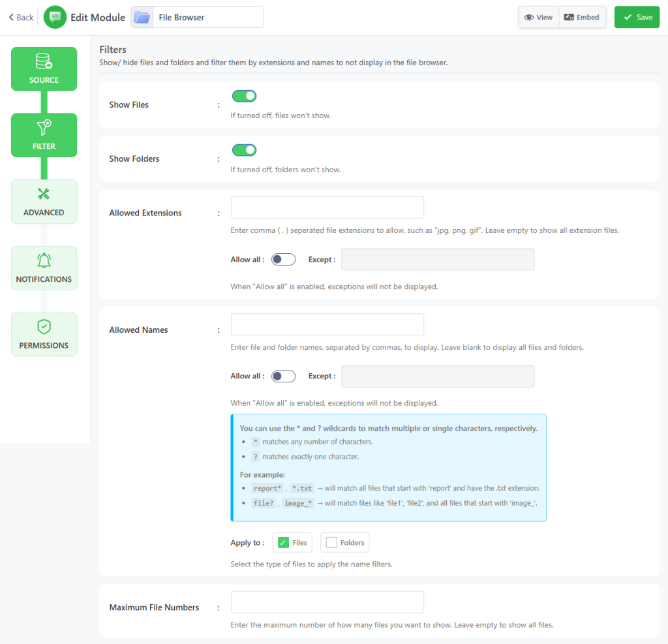Click the Filter funnel icon
This screenshot has width=668, height=644.
pyautogui.click(x=44, y=128)
